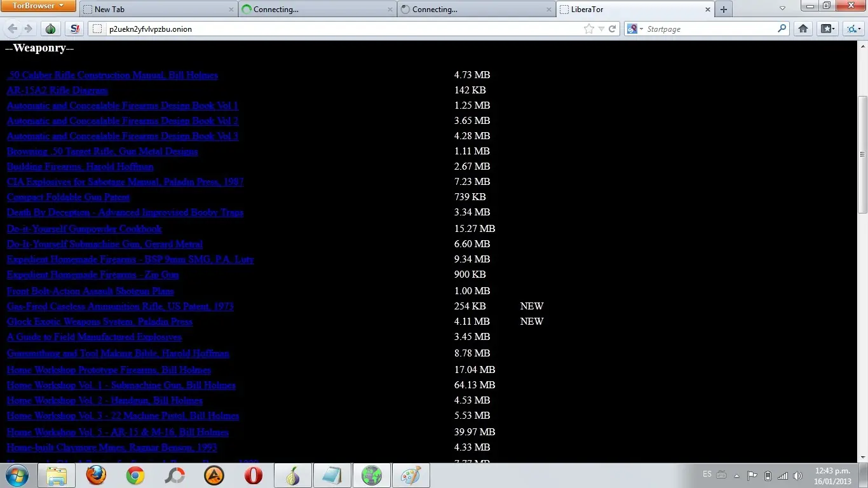Switch to the LiberaTor tab
This screenshot has height=488, width=868.
pos(635,10)
